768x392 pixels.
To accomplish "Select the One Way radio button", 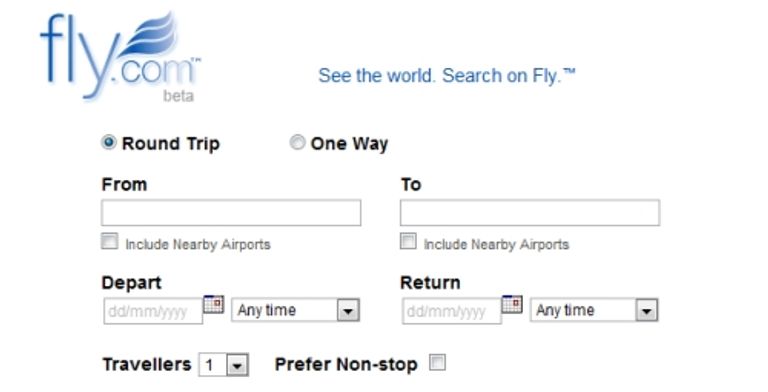I will tap(297, 143).
